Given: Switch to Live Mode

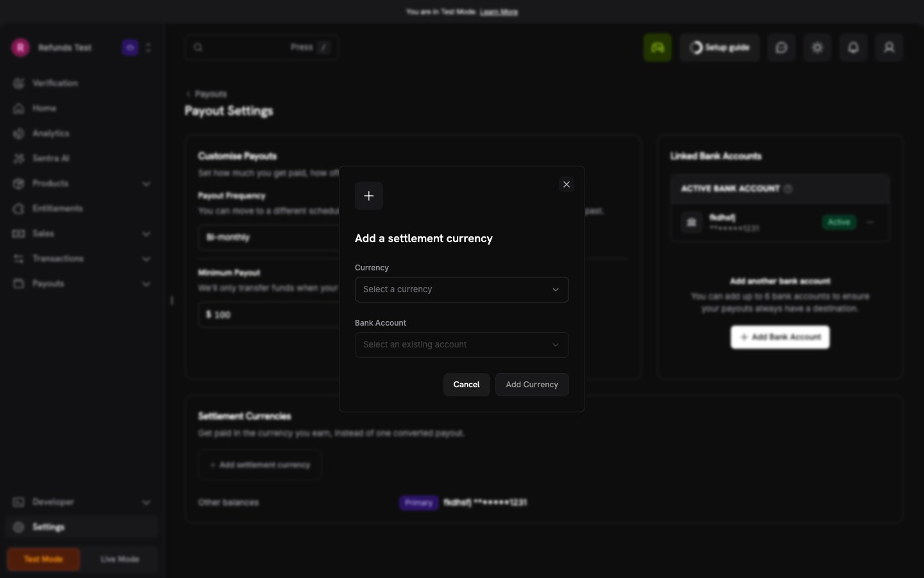Looking at the screenshot, I should click(120, 559).
